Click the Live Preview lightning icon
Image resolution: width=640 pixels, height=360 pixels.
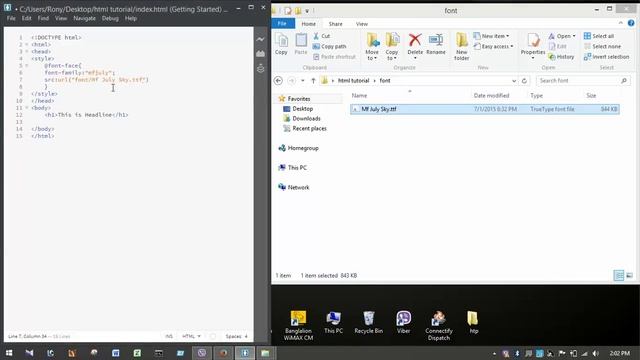pyautogui.click(x=260, y=39)
